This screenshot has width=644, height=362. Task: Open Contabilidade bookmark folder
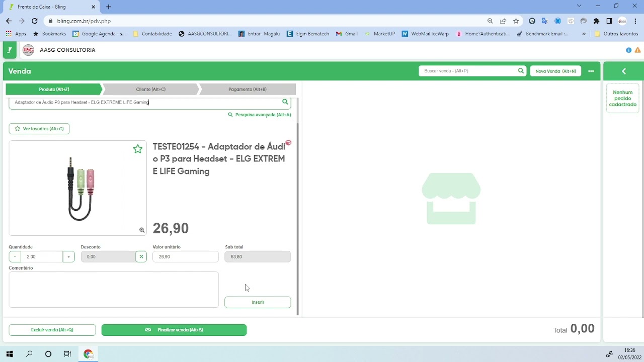(x=152, y=34)
